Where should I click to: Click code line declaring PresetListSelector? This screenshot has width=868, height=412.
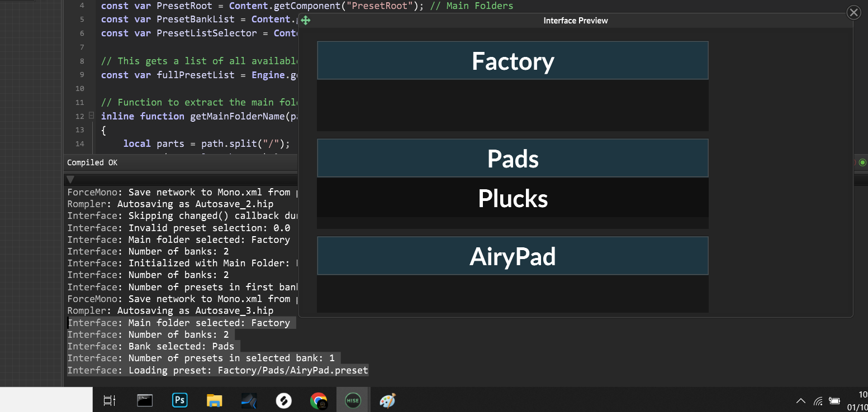click(199, 33)
